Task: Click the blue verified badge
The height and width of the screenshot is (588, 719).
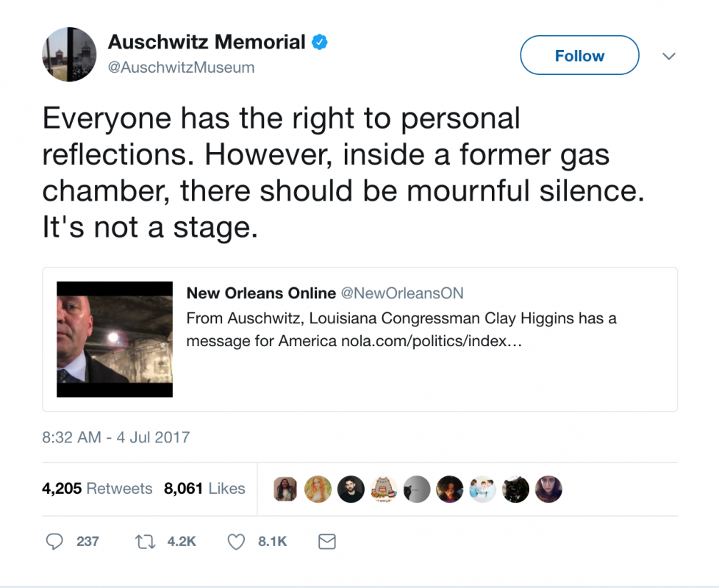Action: [320, 42]
